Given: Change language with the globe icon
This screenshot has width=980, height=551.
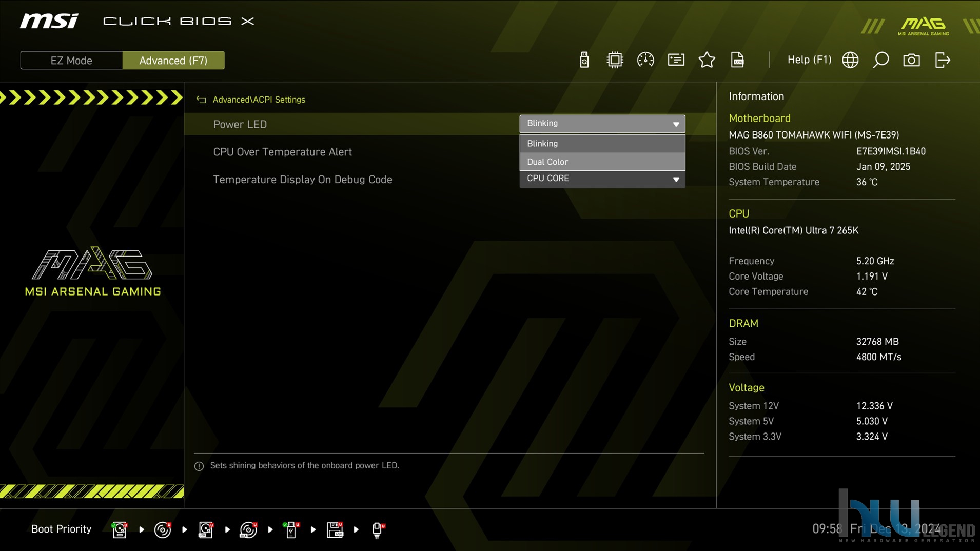Looking at the screenshot, I should 850,60.
